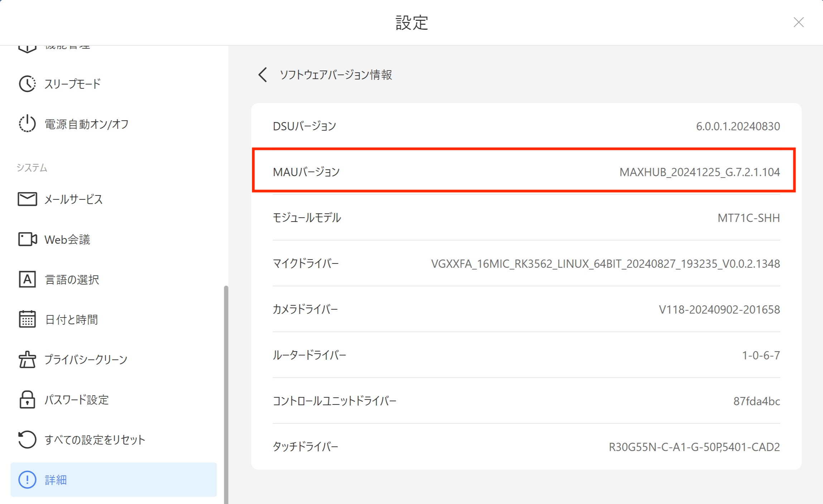This screenshot has height=504, width=823.
Task: Click the DSUバージョン row
Action: (x=526, y=126)
